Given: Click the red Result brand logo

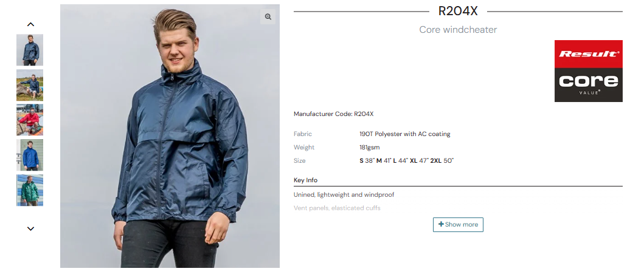Looking at the screenshot, I should (588, 53).
